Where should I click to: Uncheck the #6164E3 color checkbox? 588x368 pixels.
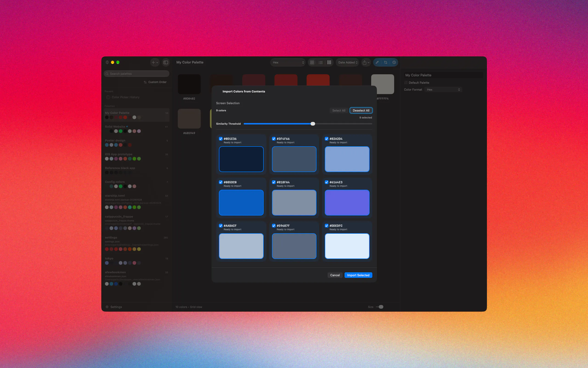click(327, 182)
